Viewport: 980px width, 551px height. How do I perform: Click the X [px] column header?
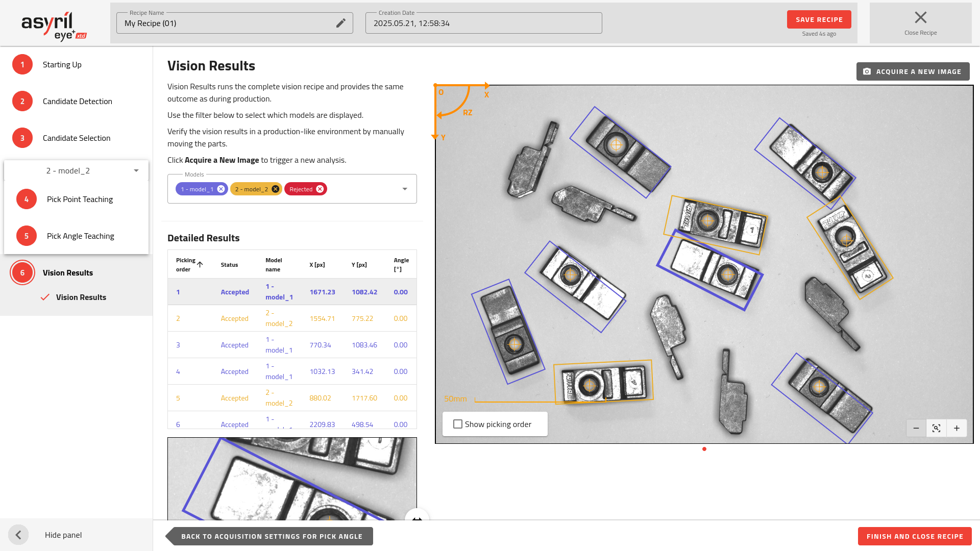317,265
